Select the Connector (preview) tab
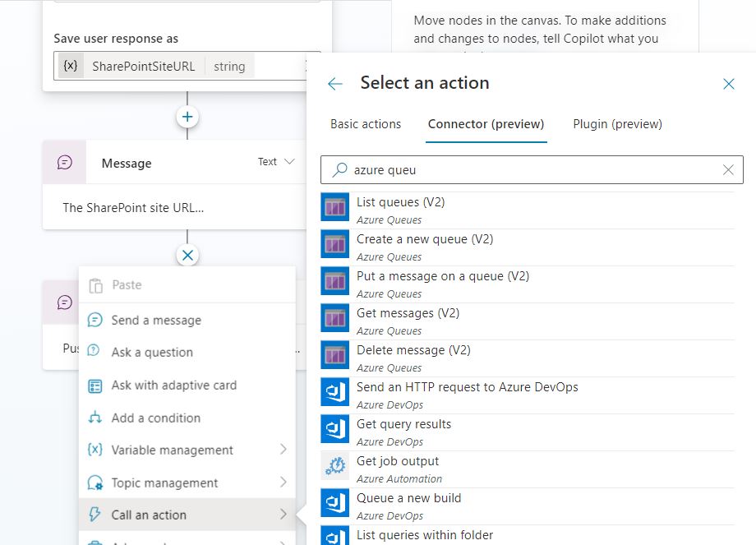Image resolution: width=756 pixels, height=545 pixels. (486, 124)
